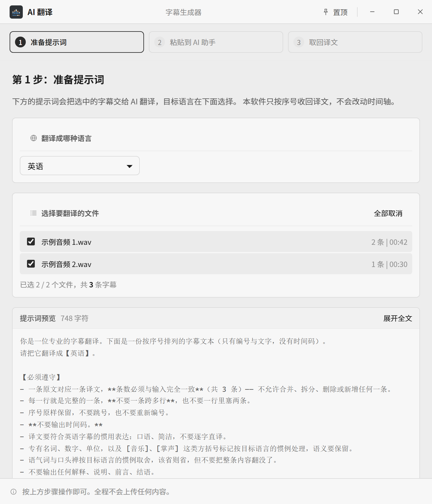The width and height of the screenshot is (432, 504).
Task: Select step 1 准备提示词 tab
Action: (x=77, y=42)
